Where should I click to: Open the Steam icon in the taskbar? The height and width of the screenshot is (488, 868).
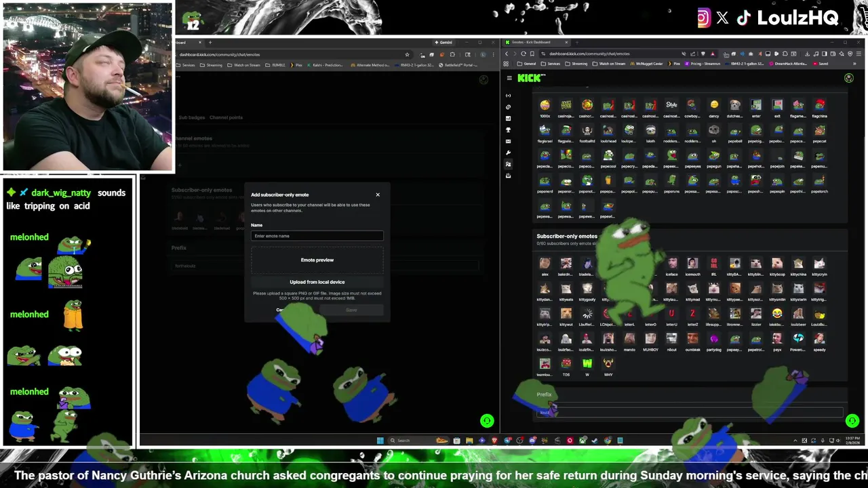pyautogui.click(x=595, y=441)
